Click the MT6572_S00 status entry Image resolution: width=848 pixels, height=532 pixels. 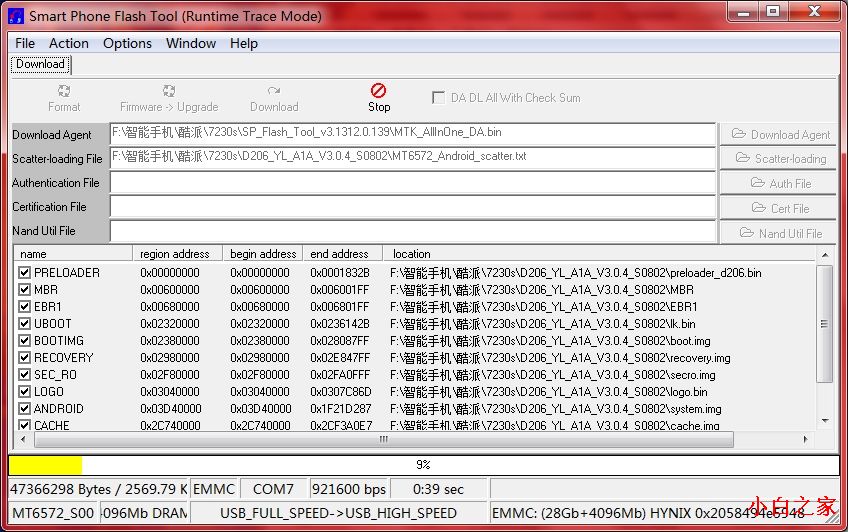pyautogui.click(x=53, y=513)
